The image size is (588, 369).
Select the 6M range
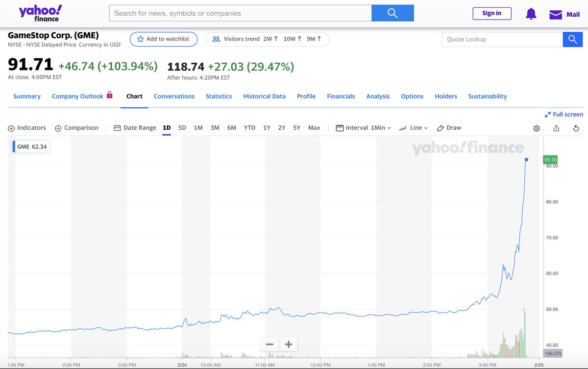[232, 128]
